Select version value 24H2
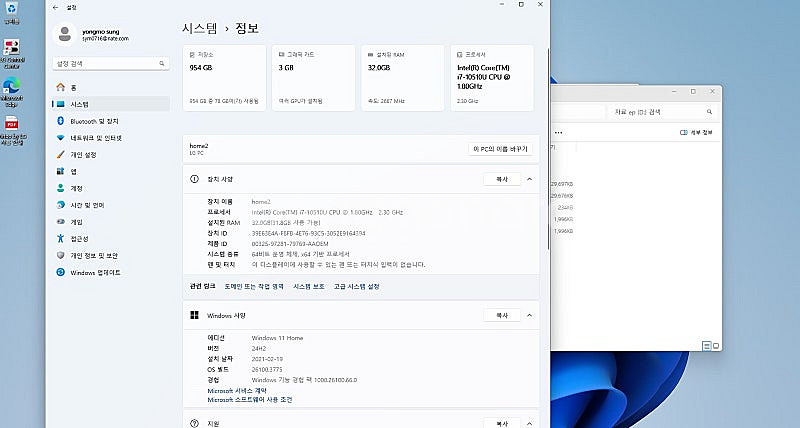 (259, 348)
